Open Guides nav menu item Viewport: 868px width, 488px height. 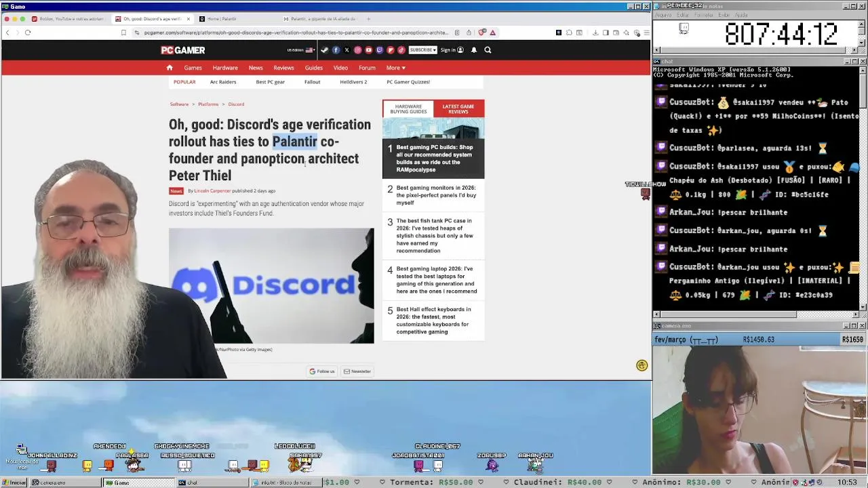pyautogui.click(x=314, y=68)
